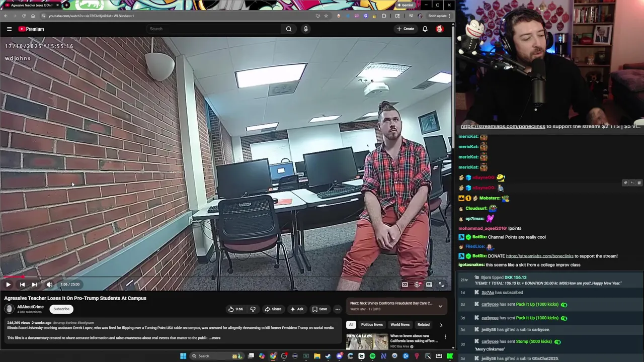Open Discord from the taskbar
644x362 pixels.
(x=339, y=356)
